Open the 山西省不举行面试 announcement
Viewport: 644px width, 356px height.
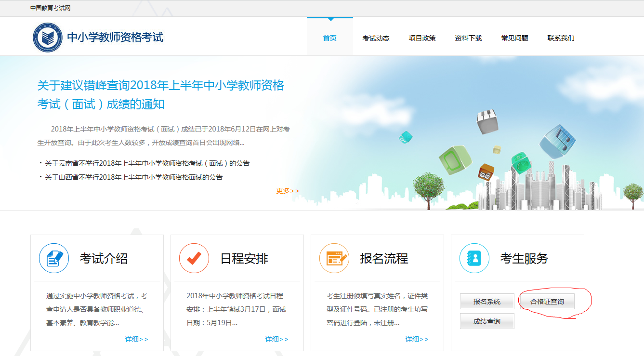coord(133,177)
